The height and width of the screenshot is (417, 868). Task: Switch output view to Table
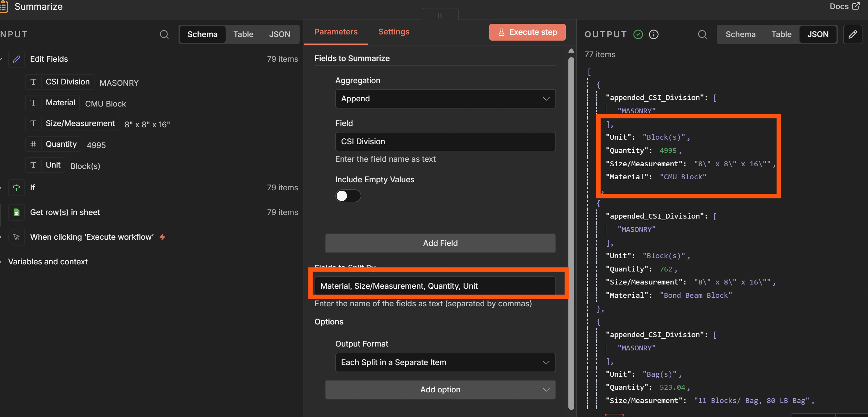pos(781,34)
